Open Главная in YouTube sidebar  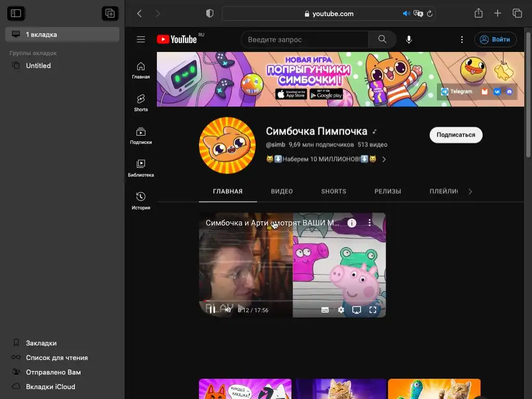click(141, 71)
